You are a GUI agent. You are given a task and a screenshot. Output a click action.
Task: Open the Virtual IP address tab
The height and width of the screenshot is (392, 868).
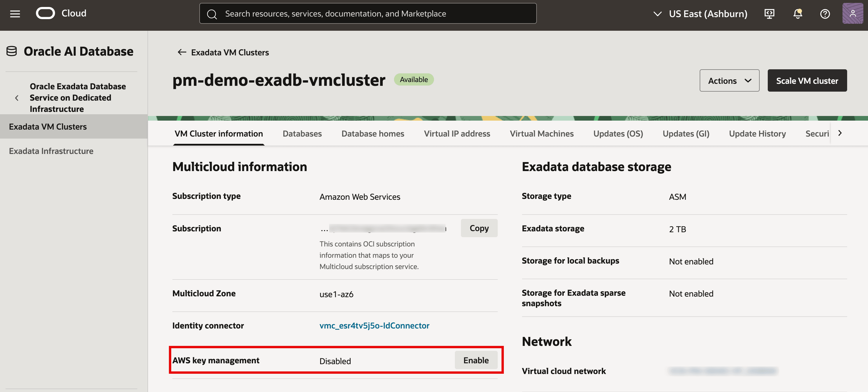coord(457,134)
